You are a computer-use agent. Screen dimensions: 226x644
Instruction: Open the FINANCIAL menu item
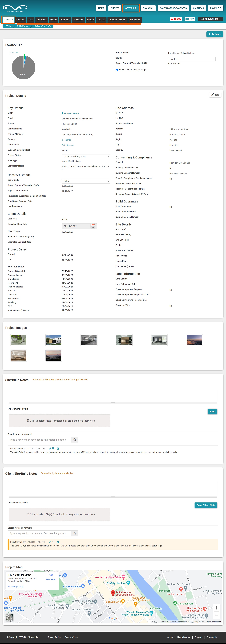click(148, 8)
